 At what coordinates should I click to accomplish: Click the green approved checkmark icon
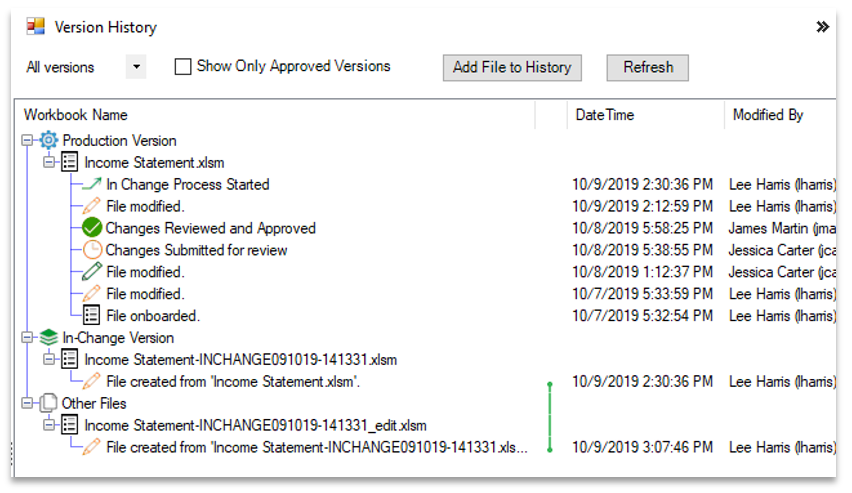[92, 228]
